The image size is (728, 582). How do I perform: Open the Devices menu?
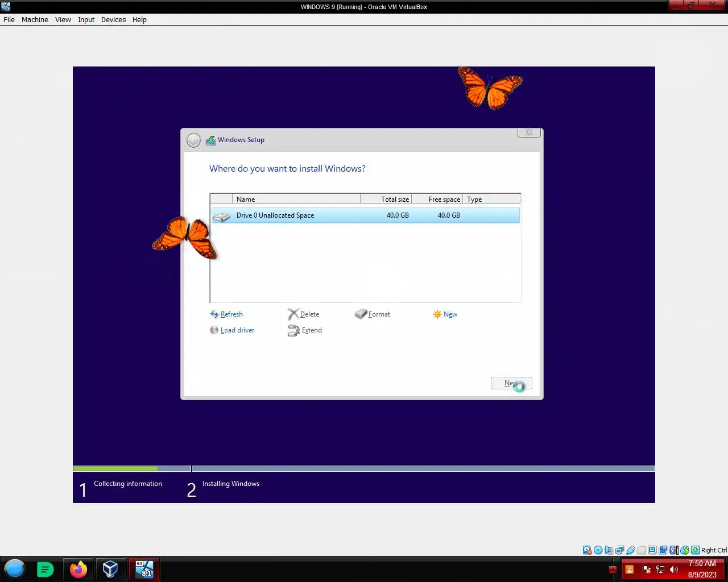[113, 19]
